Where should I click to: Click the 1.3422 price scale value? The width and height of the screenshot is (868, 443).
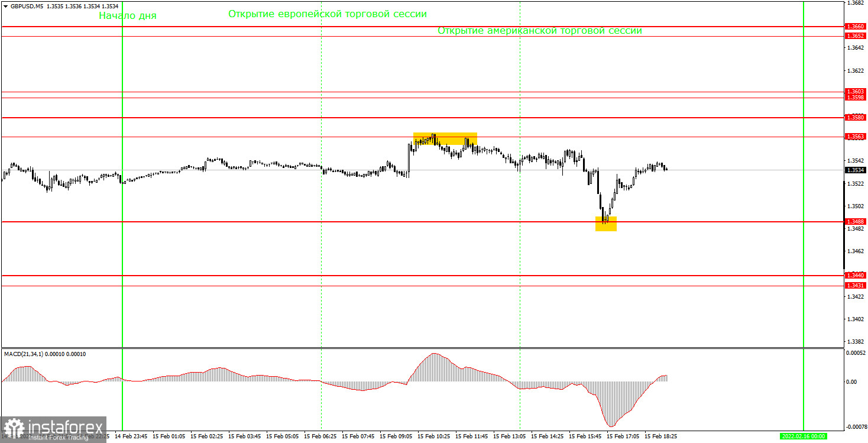pyautogui.click(x=855, y=297)
